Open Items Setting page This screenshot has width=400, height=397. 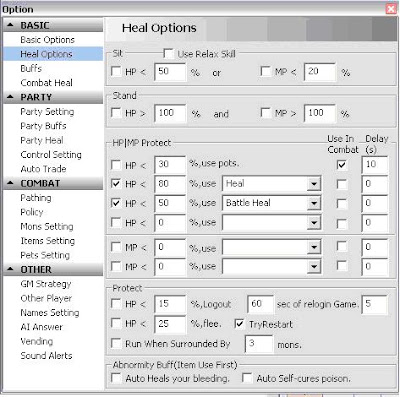[x=47, y=241]
